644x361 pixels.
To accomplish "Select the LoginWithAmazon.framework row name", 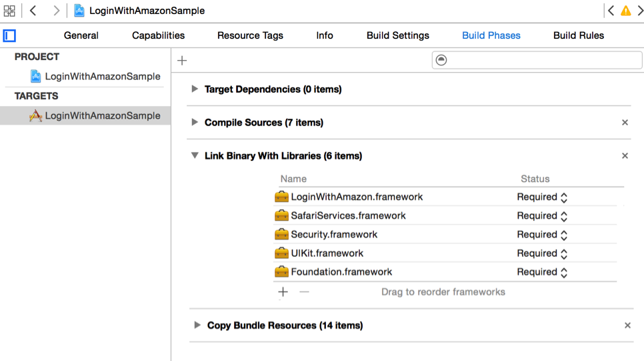I will [357, 197].
